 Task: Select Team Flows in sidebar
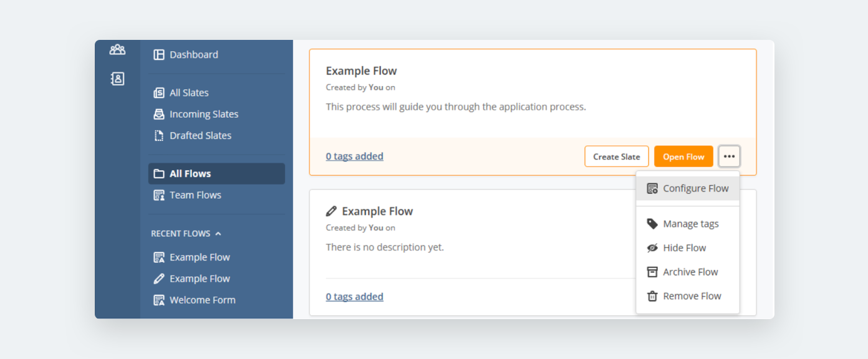coord(195,195)
